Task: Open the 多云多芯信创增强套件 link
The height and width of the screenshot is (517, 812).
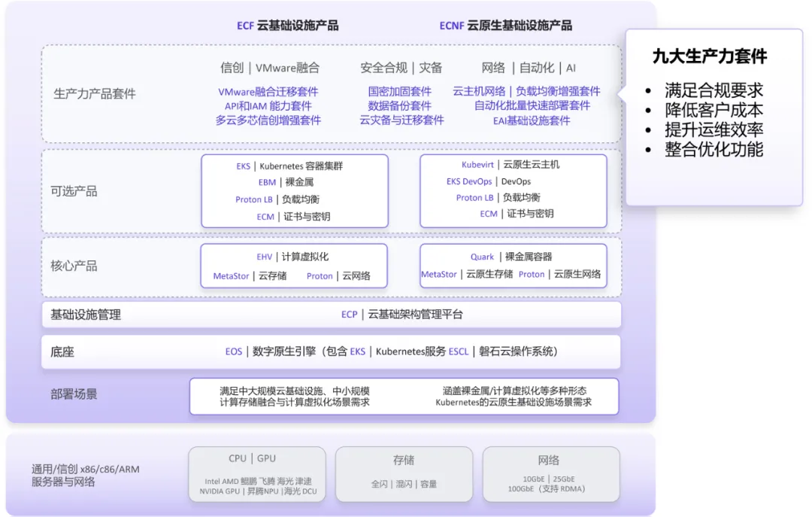Action: click(x=268, y=120)
